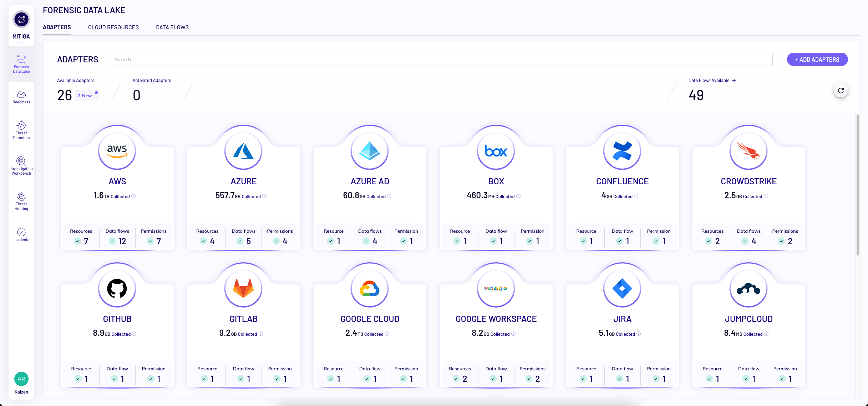Open CrowdStrike Permissions count 2
Image resolution: width=868 pixels, height=406 pixels.
(x=785, y=237)
